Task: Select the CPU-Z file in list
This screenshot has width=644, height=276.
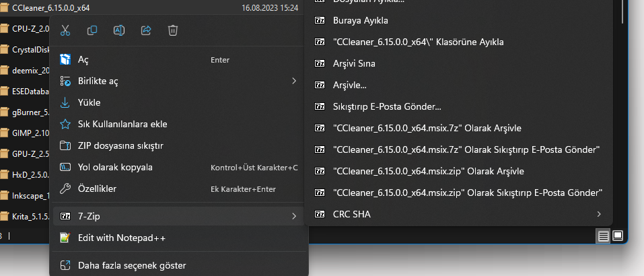Action: tap(26, 28)
